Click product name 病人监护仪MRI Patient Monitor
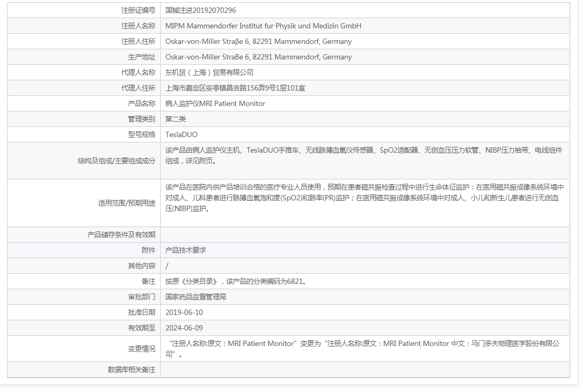Image resolution: width=588 pixels, height=391 pixels. point(215,103)
